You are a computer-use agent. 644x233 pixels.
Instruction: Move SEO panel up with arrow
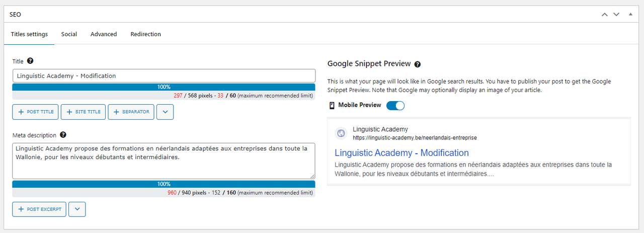point(605,15)
